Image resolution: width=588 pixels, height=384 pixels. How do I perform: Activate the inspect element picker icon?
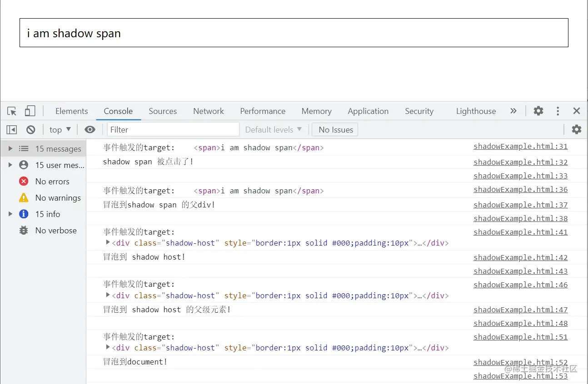pos(12,111)
